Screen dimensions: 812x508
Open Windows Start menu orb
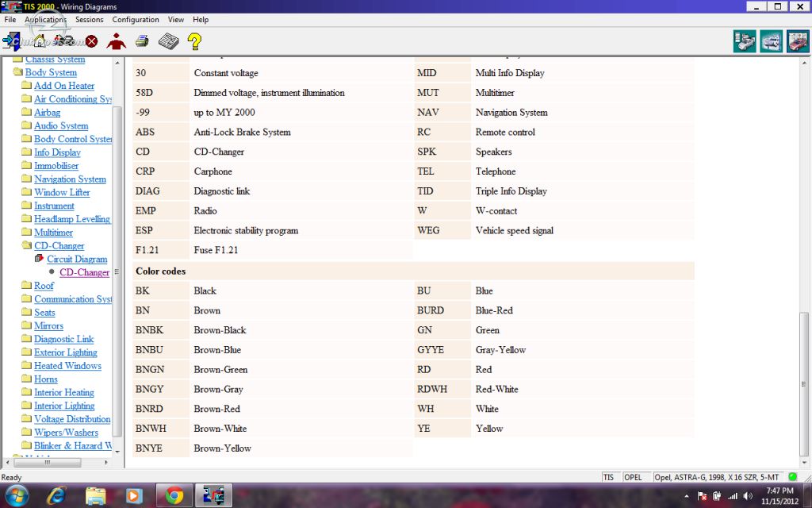(x=17, y=496)
